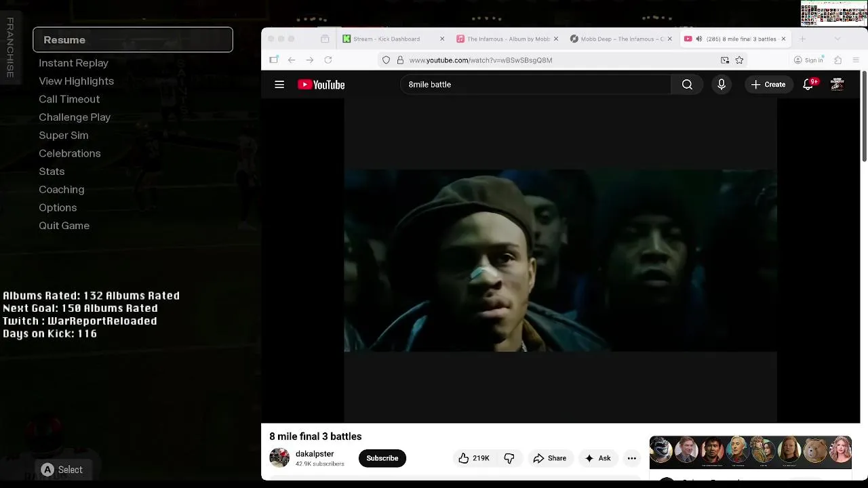Select Resume in the pause menu
Viewport: 868px width, 488px height.
click(133, 40)
